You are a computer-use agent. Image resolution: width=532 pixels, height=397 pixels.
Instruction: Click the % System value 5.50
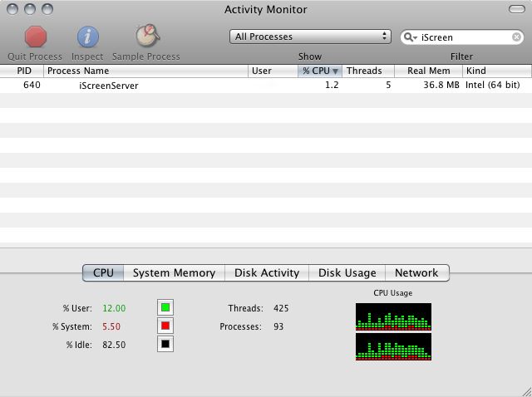(x=111, y=326)
